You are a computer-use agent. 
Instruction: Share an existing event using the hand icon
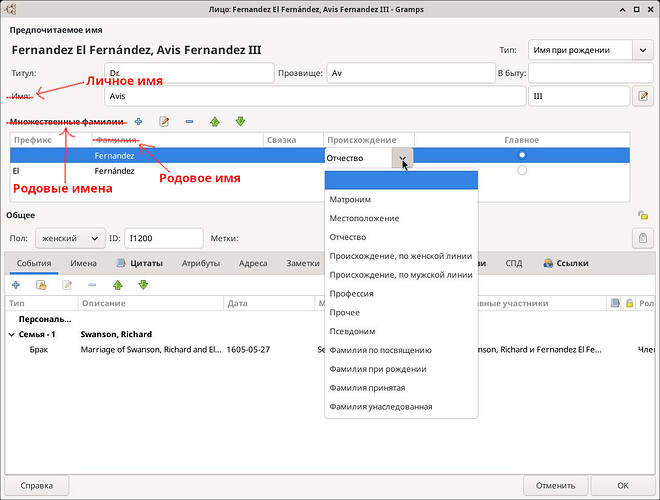41,285
